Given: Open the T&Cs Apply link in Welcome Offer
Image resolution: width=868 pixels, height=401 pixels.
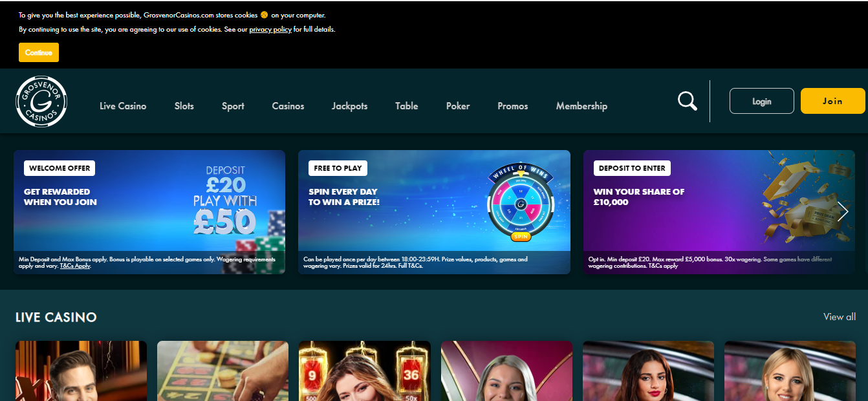Looking at the screenshot, I should point(75,266).
